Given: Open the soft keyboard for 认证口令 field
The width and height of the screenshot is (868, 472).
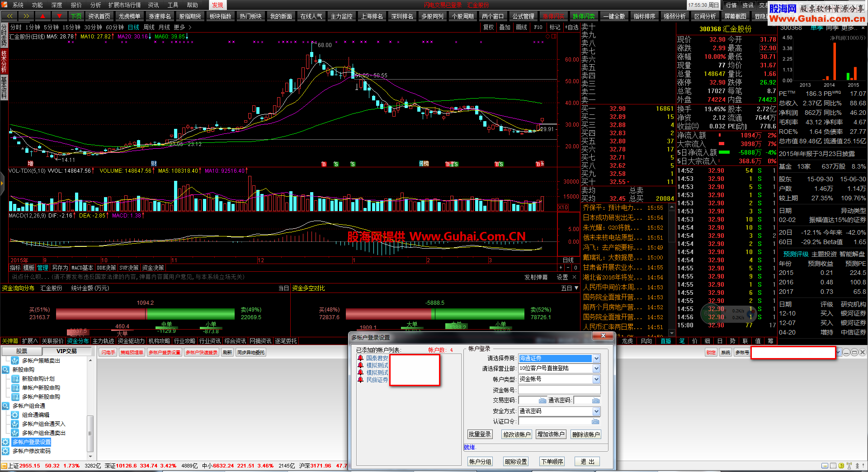Looking at the screenshot, I should click(595, 421).
